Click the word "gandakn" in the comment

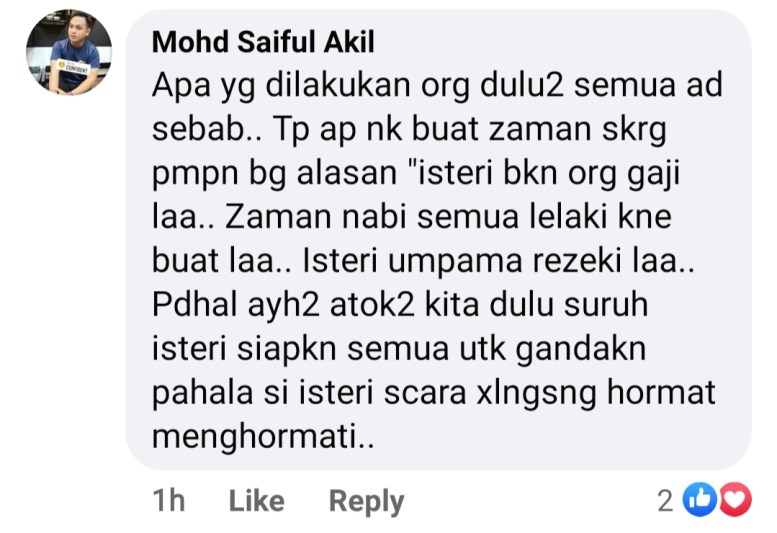580,350
